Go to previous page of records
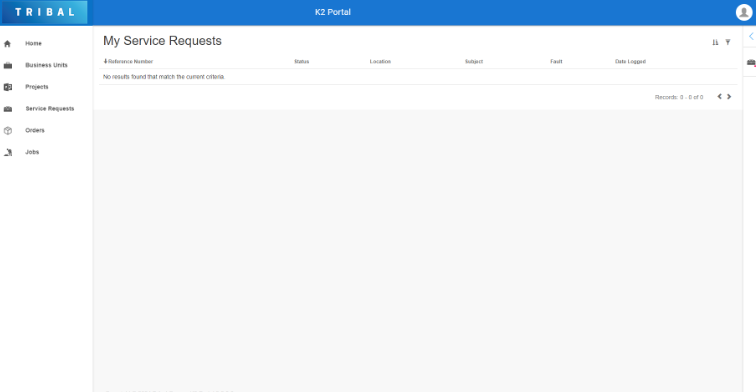This screenshot has height=392, width=756. pyautogui.click(x=719, y=96)
